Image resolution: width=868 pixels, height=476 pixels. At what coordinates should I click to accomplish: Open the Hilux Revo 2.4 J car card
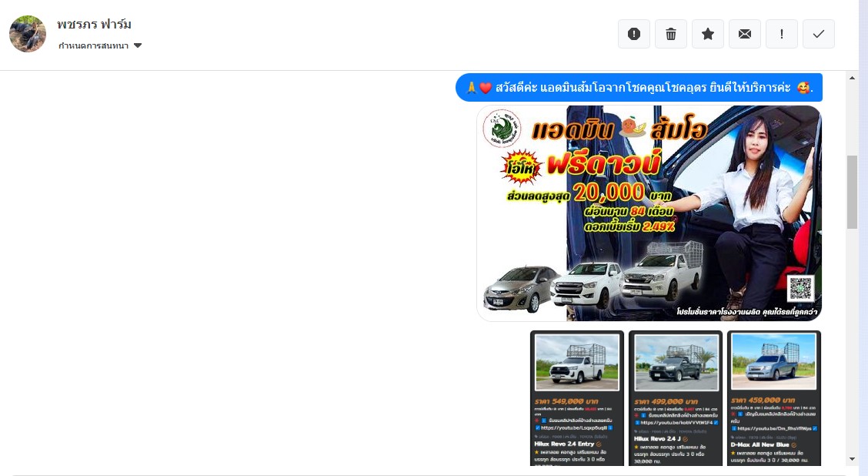tap(676, 398)
